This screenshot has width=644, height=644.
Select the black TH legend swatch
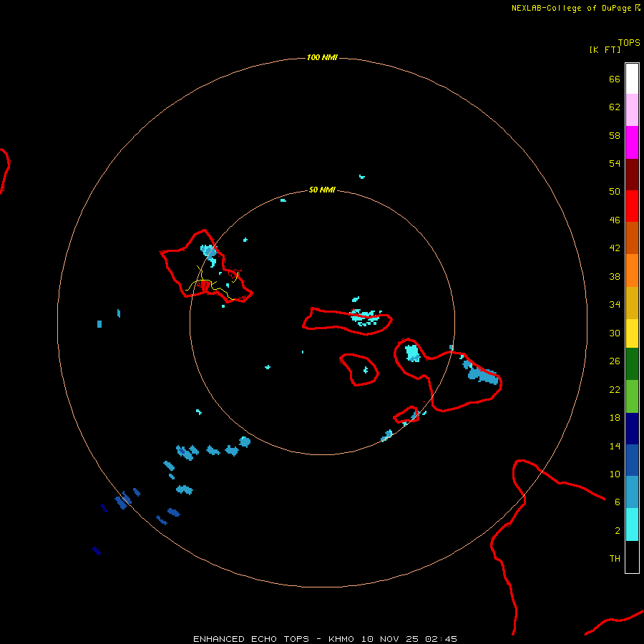[632, 557]
